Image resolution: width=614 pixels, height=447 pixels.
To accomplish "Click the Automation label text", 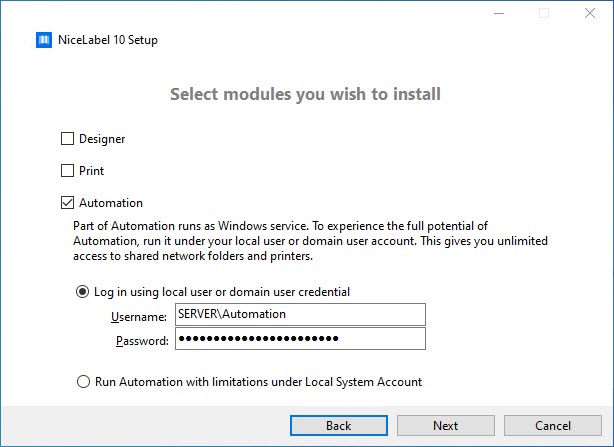I will 111,203.
